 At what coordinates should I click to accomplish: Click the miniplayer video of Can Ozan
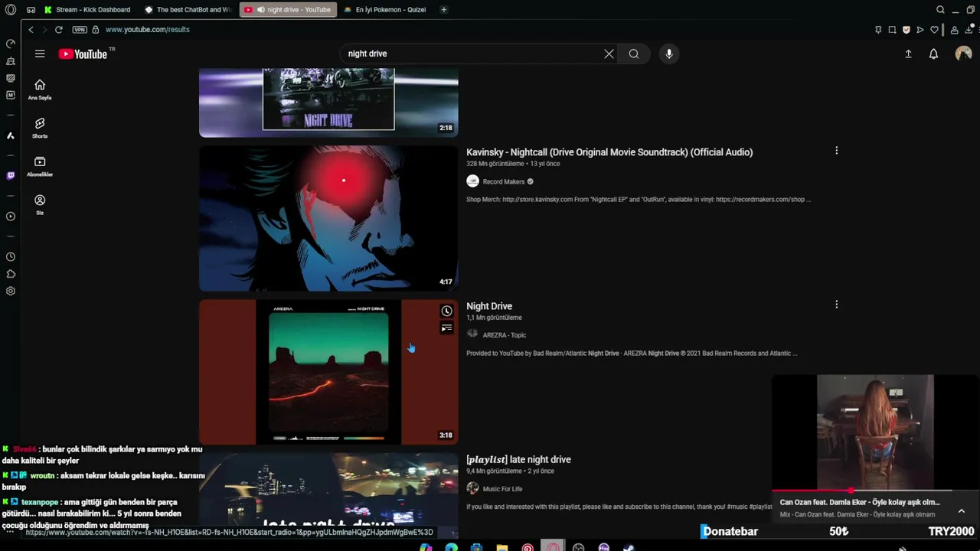coord(875,432)
